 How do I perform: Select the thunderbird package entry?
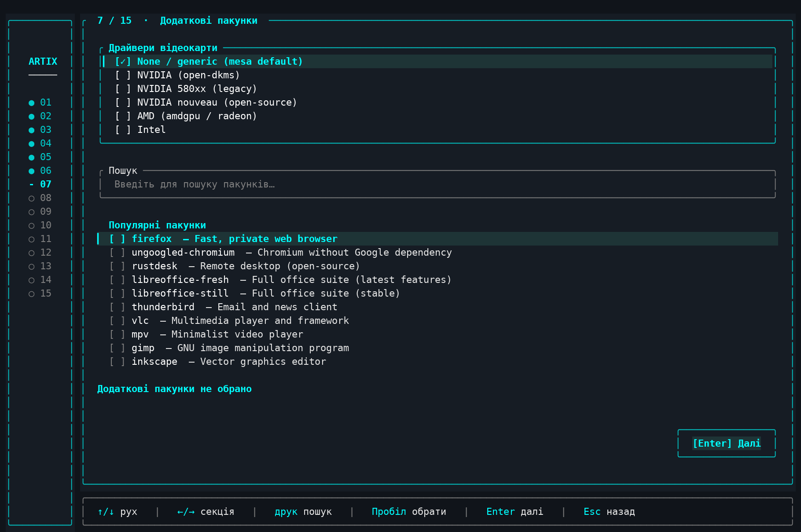click(223, 307)
